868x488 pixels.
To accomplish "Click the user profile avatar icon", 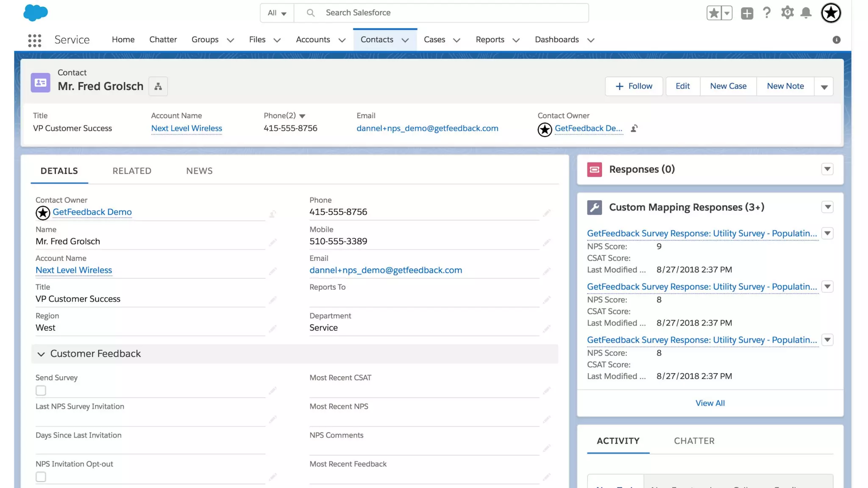I will click(831, 13).
